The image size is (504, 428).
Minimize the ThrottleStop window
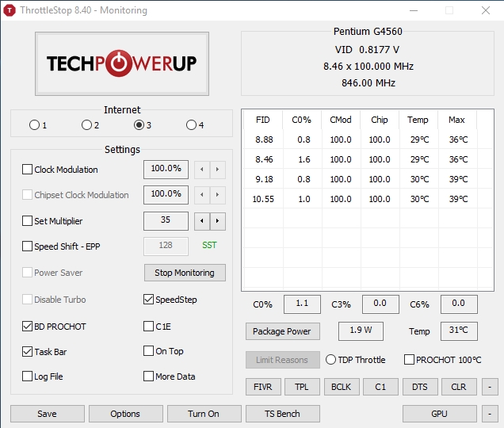(414, 10)
